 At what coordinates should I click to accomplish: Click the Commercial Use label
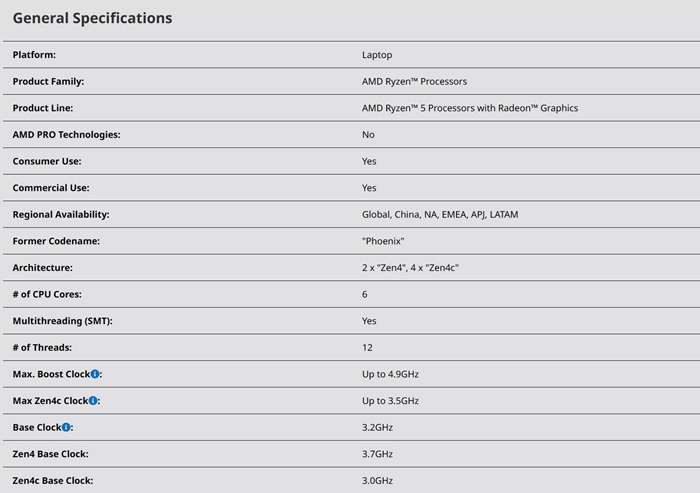click(x=51, y=188)
